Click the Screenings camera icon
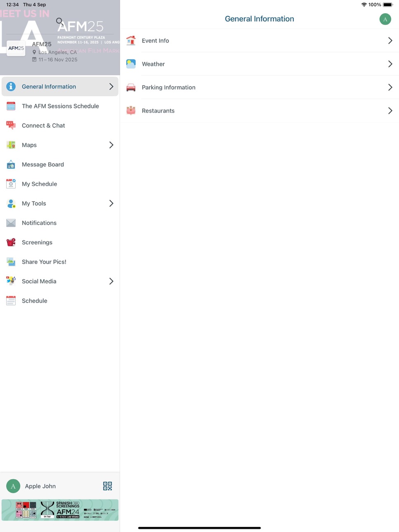The image size is (399, 532). pyautogui.click(x=11, y=242)
